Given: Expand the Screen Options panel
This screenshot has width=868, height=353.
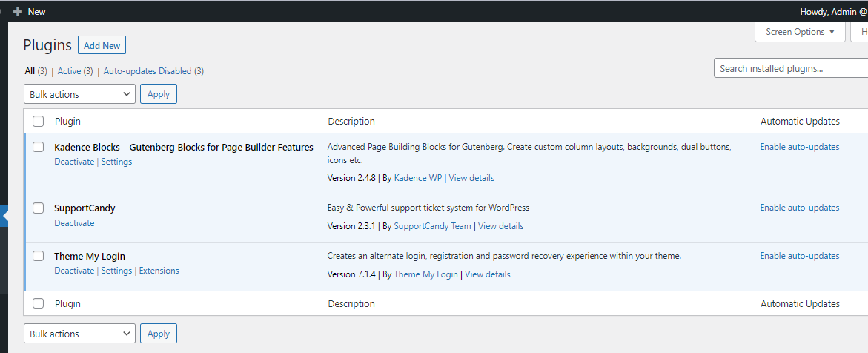Looking at the screenshot, I should coord(800,32).
